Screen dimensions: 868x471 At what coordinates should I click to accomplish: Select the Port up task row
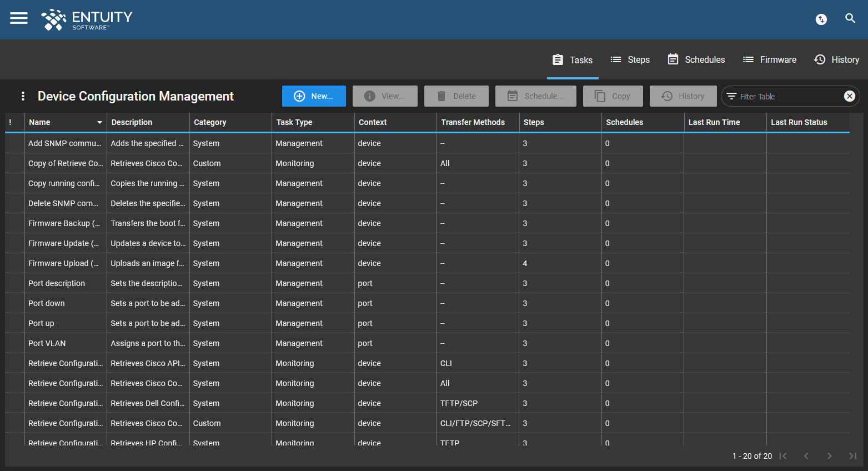(x=427, y=323)
